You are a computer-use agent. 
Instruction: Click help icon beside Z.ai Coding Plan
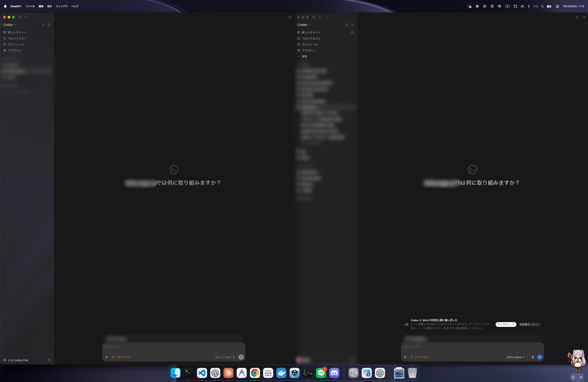point(49,360)
